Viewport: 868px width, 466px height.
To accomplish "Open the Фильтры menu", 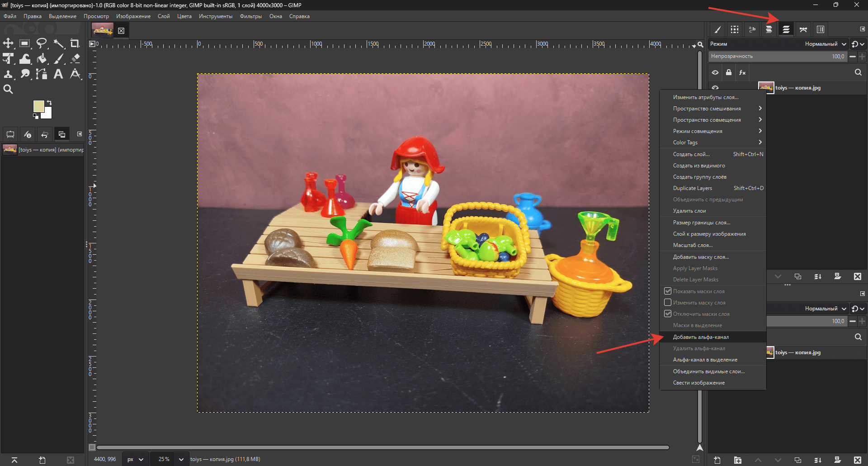I will point(251,16).
